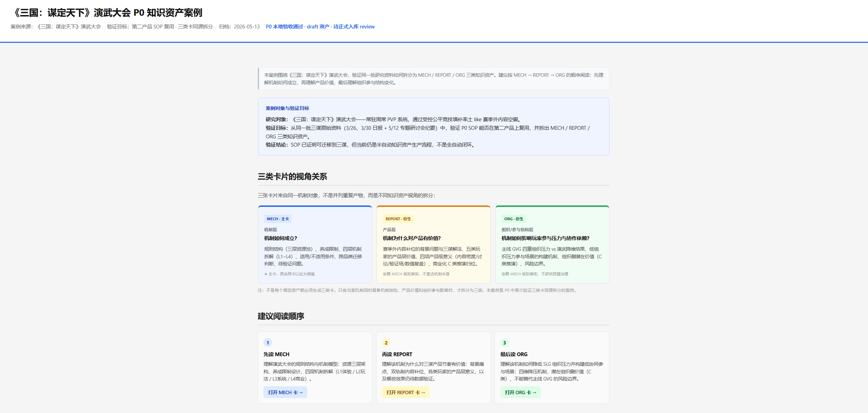
Task: Click the step 1 number circle
Action: [x=268, y=343]
